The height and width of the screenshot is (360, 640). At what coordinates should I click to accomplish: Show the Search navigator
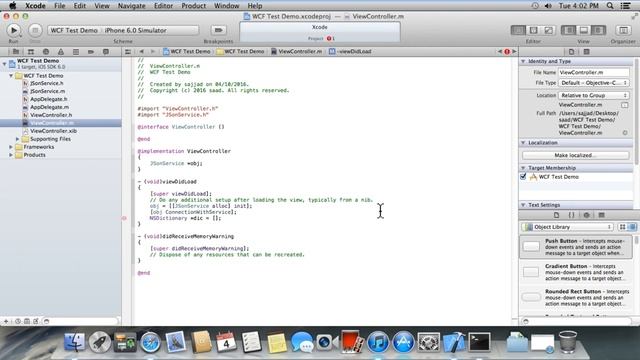click(46, 52)
